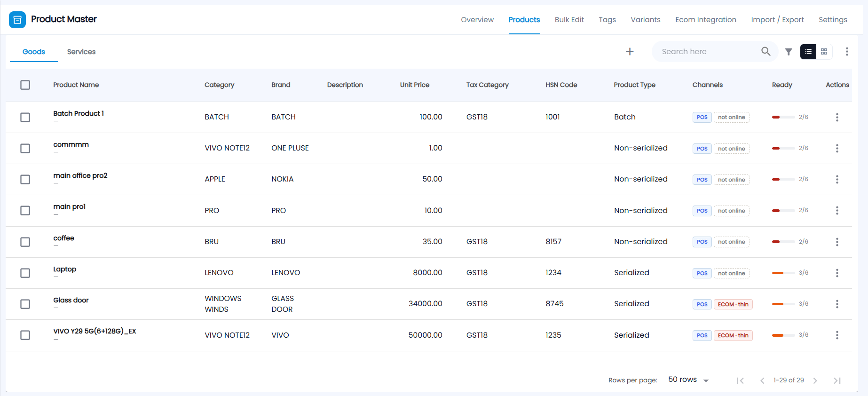The height and width of the screenshot is (396, 868).
Task: Open actions menu for commmm row
Action: coord(837,148)
